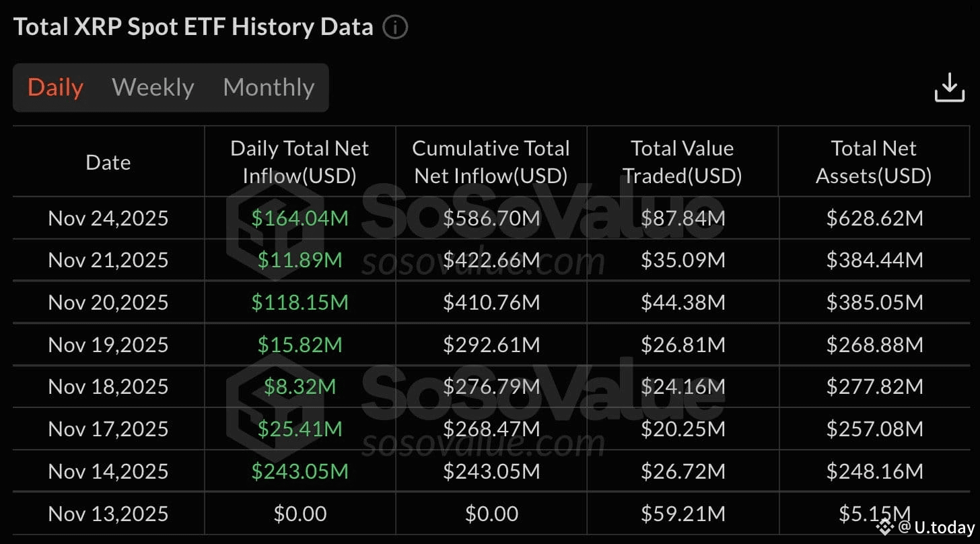
Task: Click the $118.15M net inflow cell
Action: [300, 302]
